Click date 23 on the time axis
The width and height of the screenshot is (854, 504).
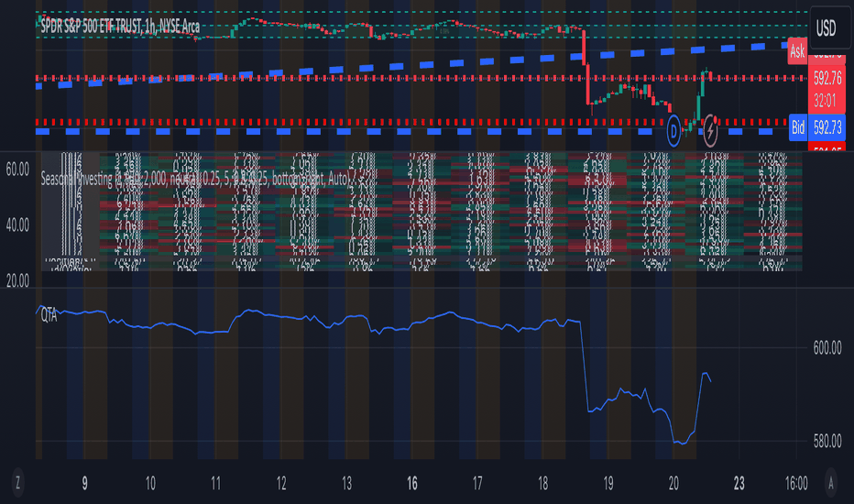739,483
